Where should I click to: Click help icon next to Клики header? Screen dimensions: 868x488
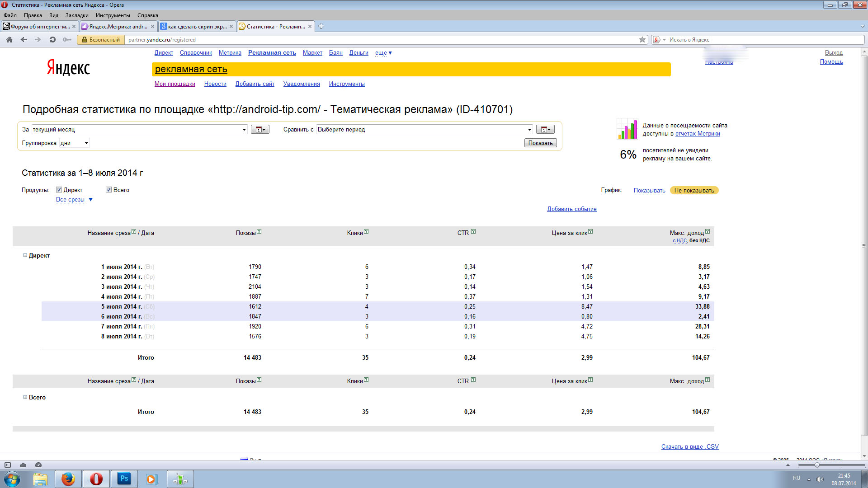pyautogui.click(x=366, y=232)
